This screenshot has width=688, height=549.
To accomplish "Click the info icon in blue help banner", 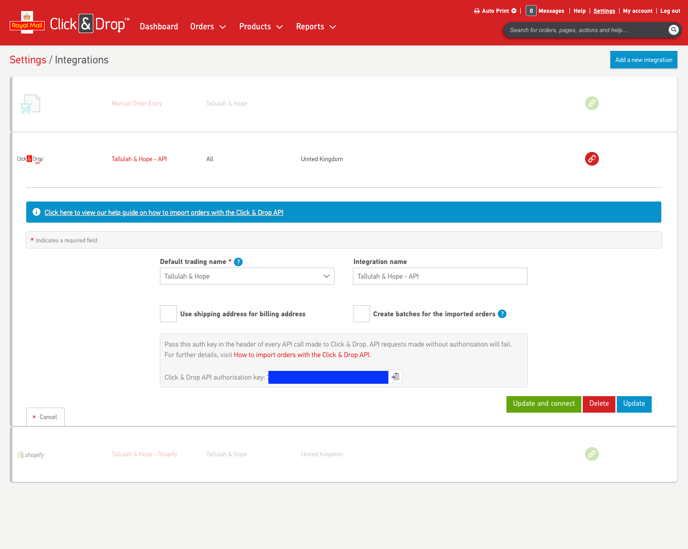I will (x=36, y=212).
